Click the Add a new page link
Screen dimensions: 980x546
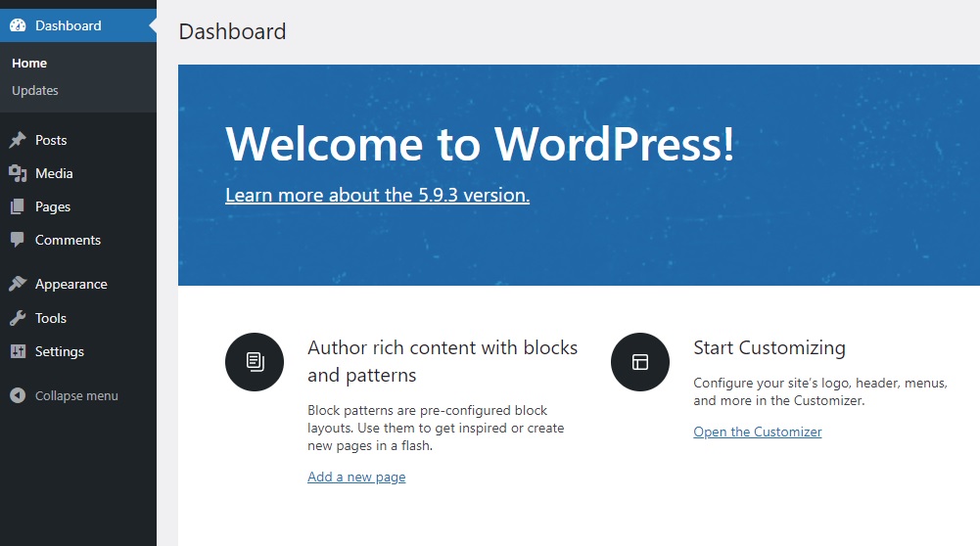(356, 478)
